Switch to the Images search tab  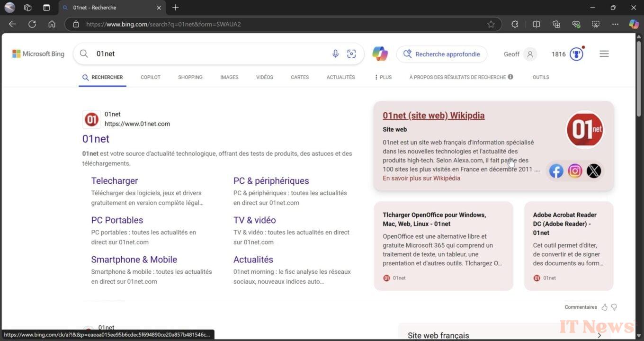(x=229, y=77)
